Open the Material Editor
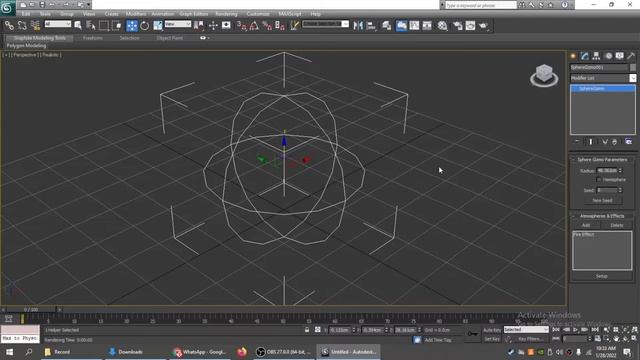The height and width of the screenshot is (360, 640). coord(442,26)
